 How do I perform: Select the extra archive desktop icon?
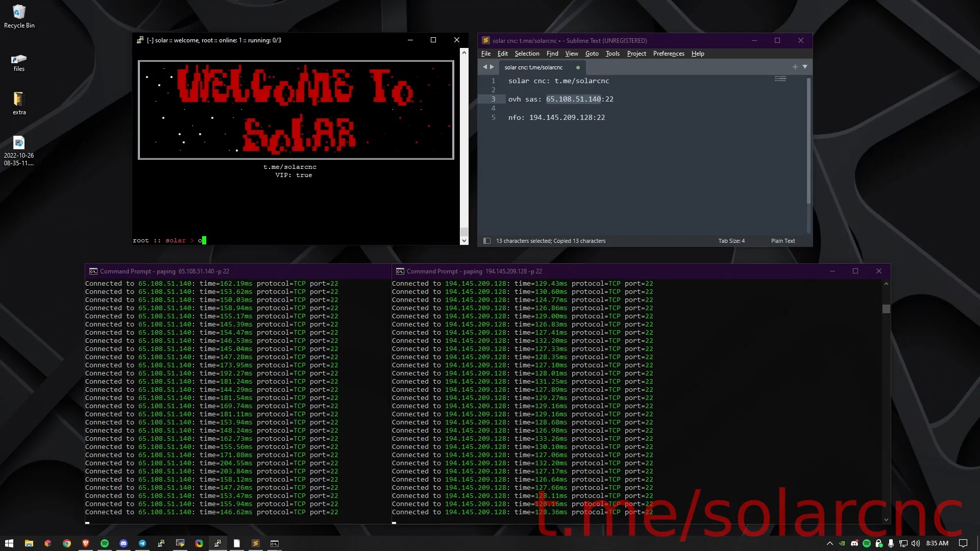(19, 104)
